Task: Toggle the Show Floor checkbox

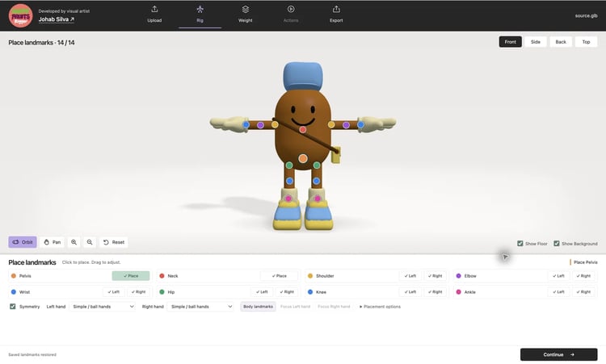Action: [520, 244]
